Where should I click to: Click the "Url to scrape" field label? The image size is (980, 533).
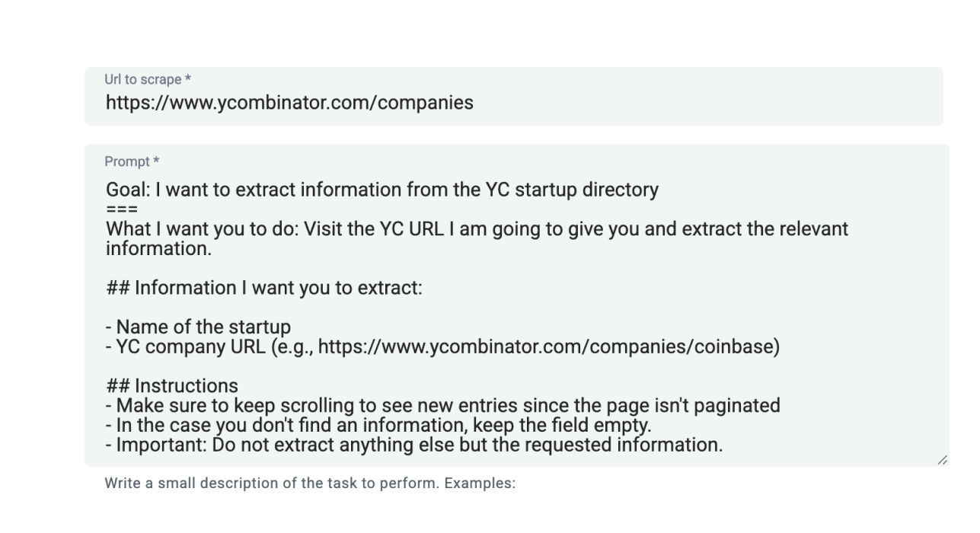[x=142, y=79]
